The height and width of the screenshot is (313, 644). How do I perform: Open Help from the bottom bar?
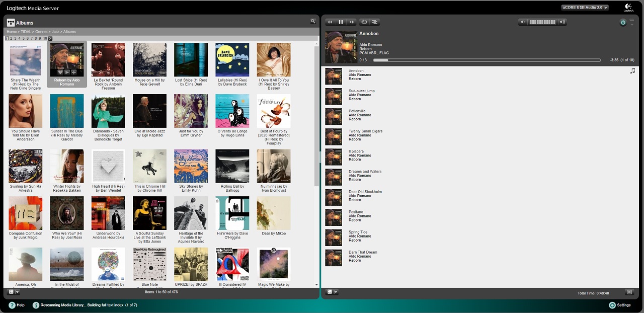coord(17,305)
